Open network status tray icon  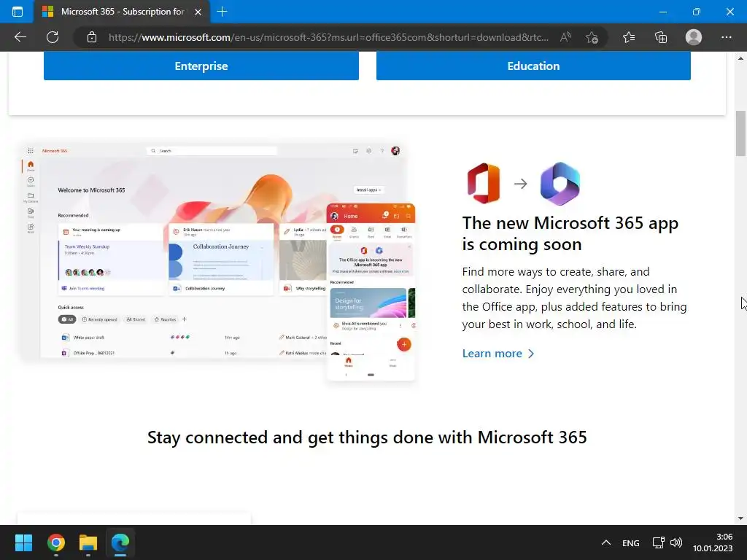click(659, 542)
